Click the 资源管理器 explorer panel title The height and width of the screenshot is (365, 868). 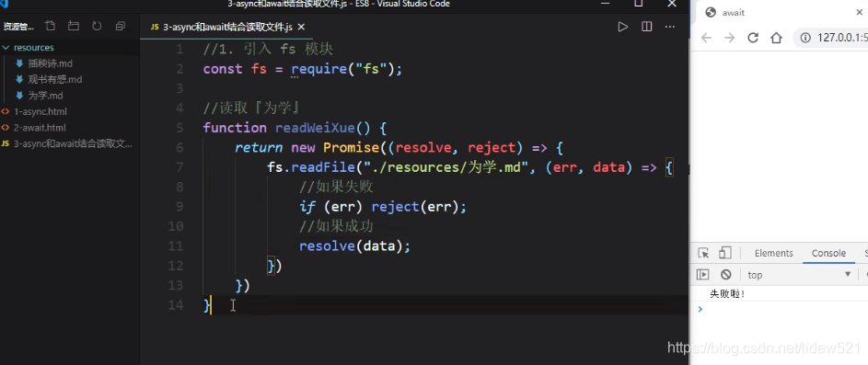click(18, 27)
